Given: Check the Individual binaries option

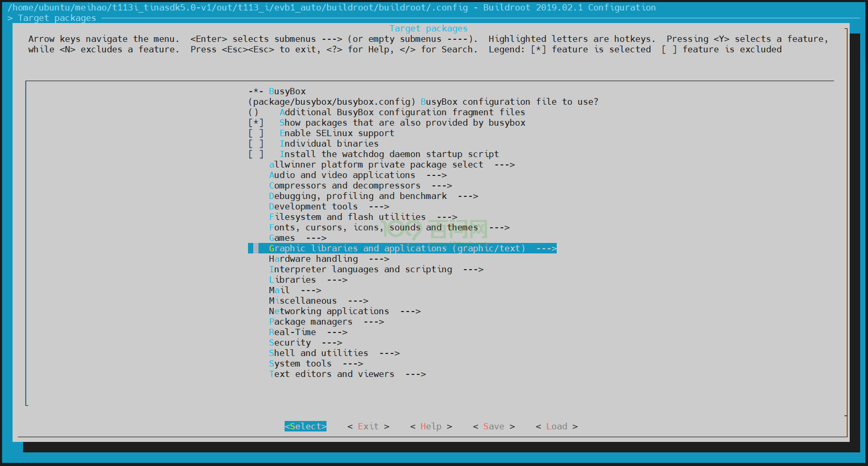Looking at the screenshot, I should click(256, 144).
